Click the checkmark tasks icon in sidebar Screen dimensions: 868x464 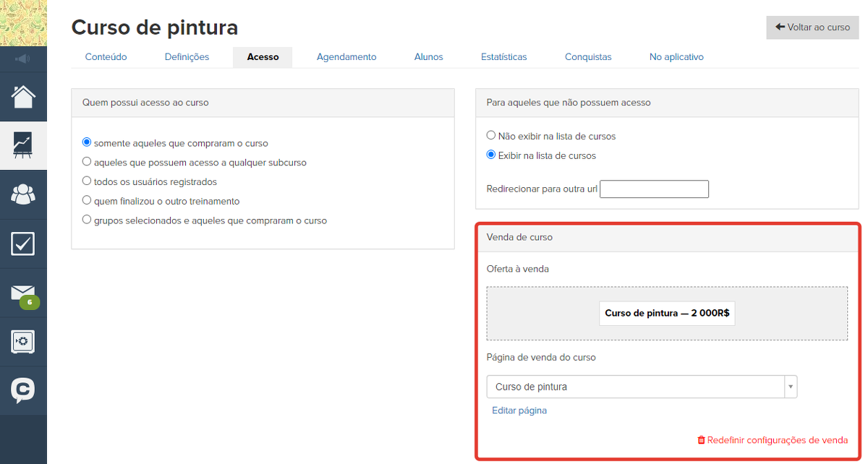tap(23, 244)
